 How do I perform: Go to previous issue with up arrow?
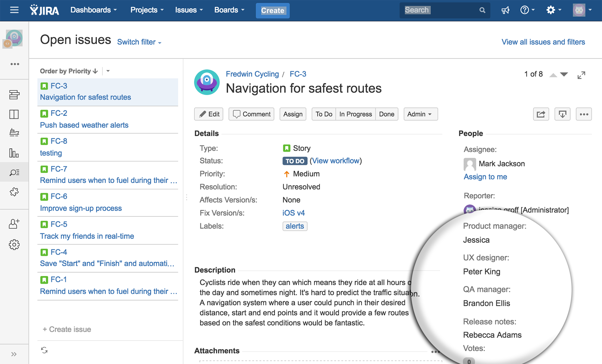553,75
